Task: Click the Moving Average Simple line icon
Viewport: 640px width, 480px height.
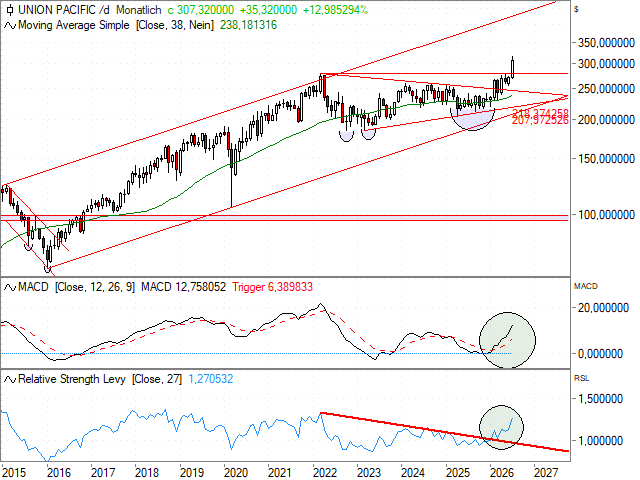Action: [10, 26]
